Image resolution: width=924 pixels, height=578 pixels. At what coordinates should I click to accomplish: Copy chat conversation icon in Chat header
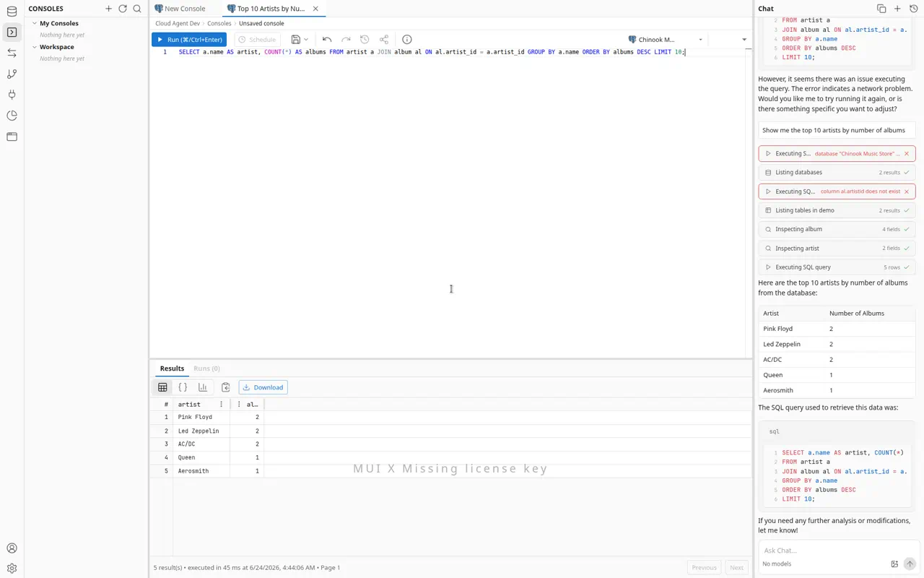(881, 9)
